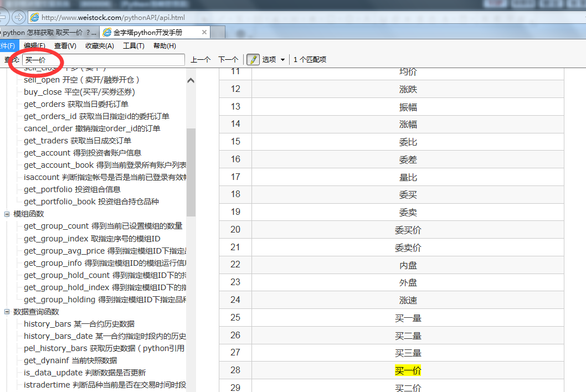This screenshot has height=392, width=586.
Task: Open get_traders 获取当日成交订单 link
Action: click(x=78, y=141)
